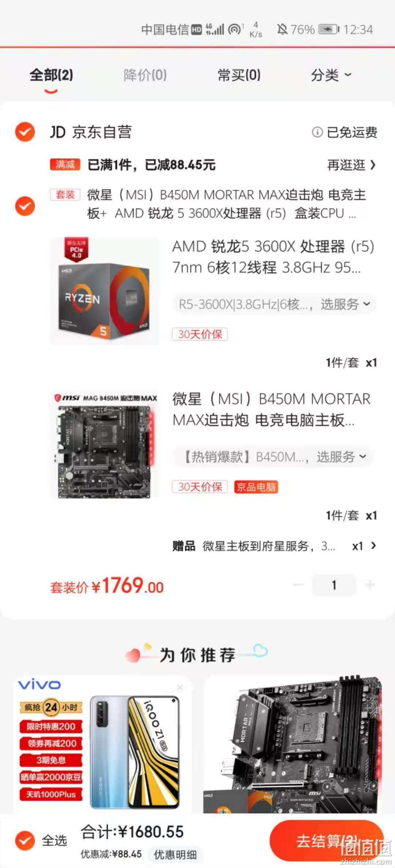The width and height of the screenshot is (395, 868).
Task: Decrease bundle quantity with minus button
Action: click(298, 585)
